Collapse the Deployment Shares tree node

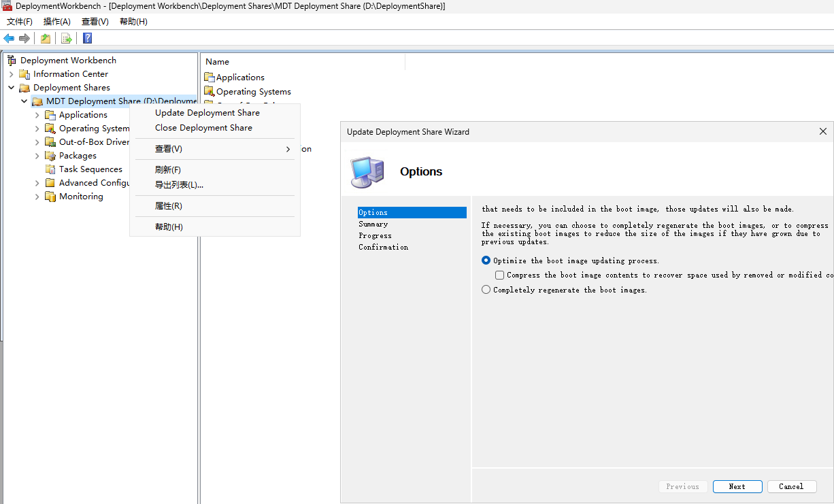tap(11, 88)
